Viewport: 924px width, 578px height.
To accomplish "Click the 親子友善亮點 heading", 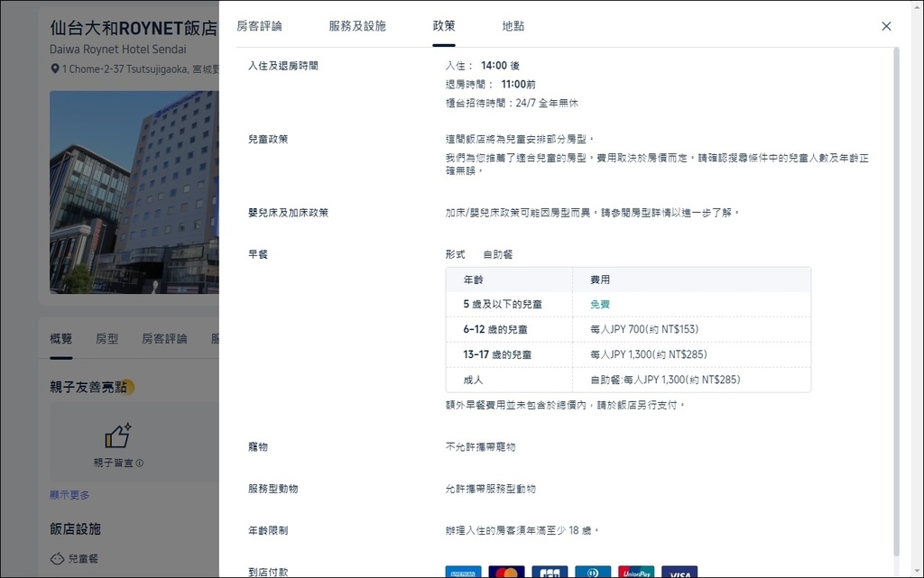I will [x=88, y=388].
